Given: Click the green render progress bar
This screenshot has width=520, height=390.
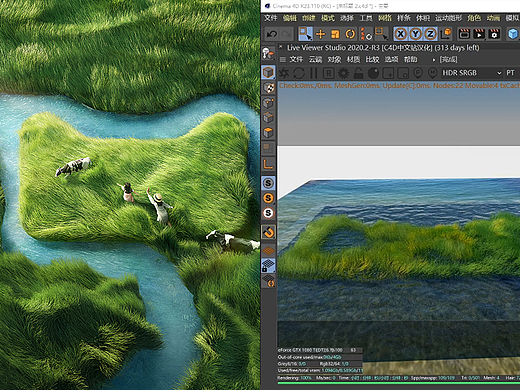Looking at the screenshot, I should (x=399, y=383).
